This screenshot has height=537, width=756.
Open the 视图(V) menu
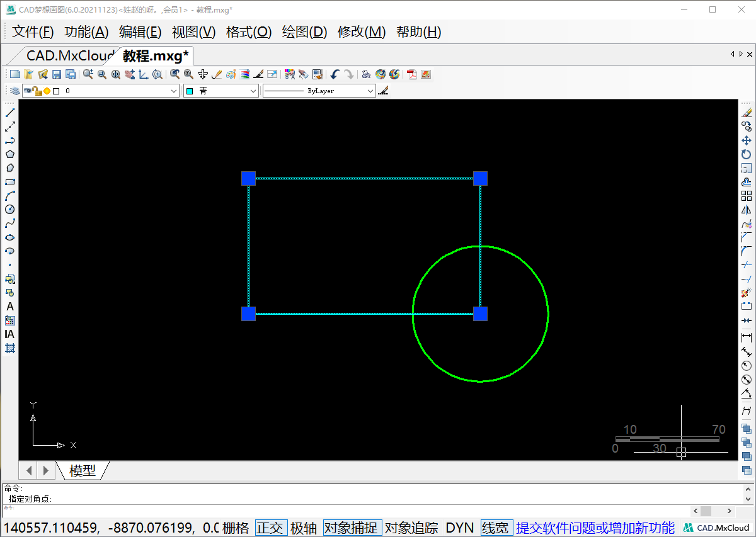pyautogui.click(x=194, y=32)
